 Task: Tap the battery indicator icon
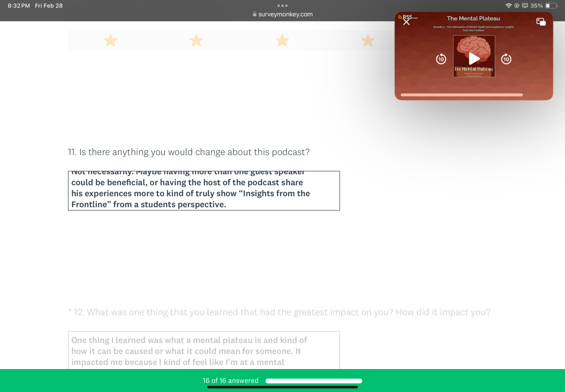pyautogui.click(x=551, y=6)
